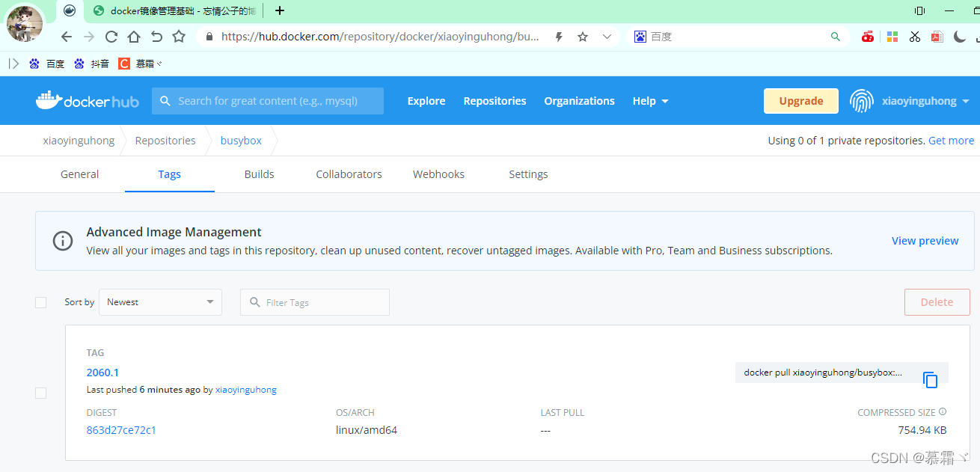Click the info icon in Advanced Image Management

coord(63,241)
